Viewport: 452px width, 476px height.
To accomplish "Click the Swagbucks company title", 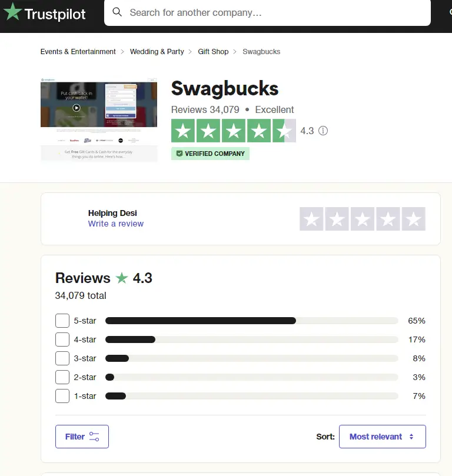I will click(x=225, y=88).
